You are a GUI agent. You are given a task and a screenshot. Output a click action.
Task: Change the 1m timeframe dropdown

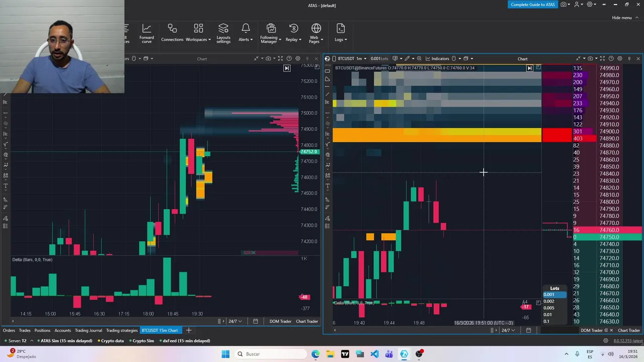pos(361,59)
